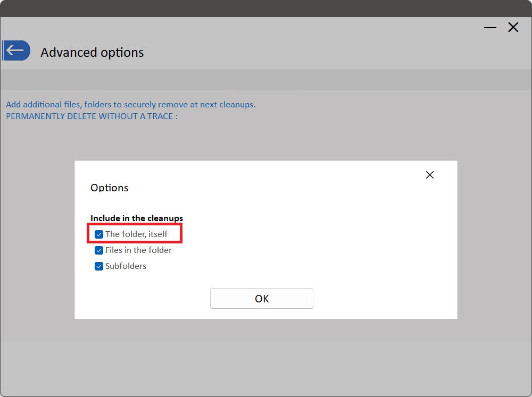Click 'PERMANENTLY DELETE WITHOUT A TRACE' text

[x=92, y=116]
